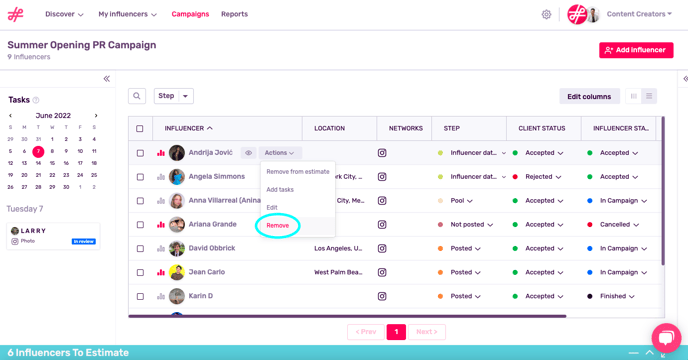Tick the checkbox for David Obbrick
Image resolution: width=688 pixels, height=360 pixels.
(140, 248)
